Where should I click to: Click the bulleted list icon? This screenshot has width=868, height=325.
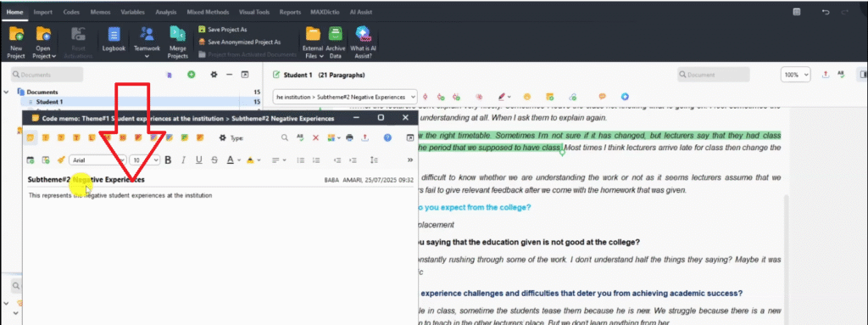point(301,160)
